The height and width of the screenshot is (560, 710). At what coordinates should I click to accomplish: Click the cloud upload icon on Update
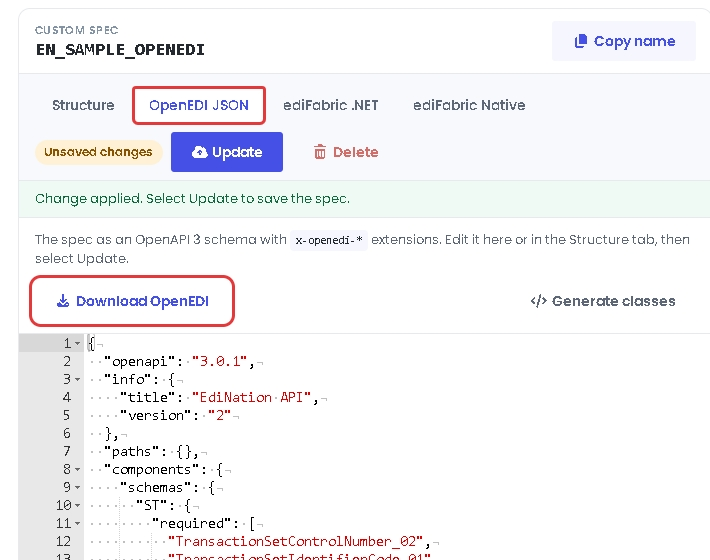tap(199, 152)
